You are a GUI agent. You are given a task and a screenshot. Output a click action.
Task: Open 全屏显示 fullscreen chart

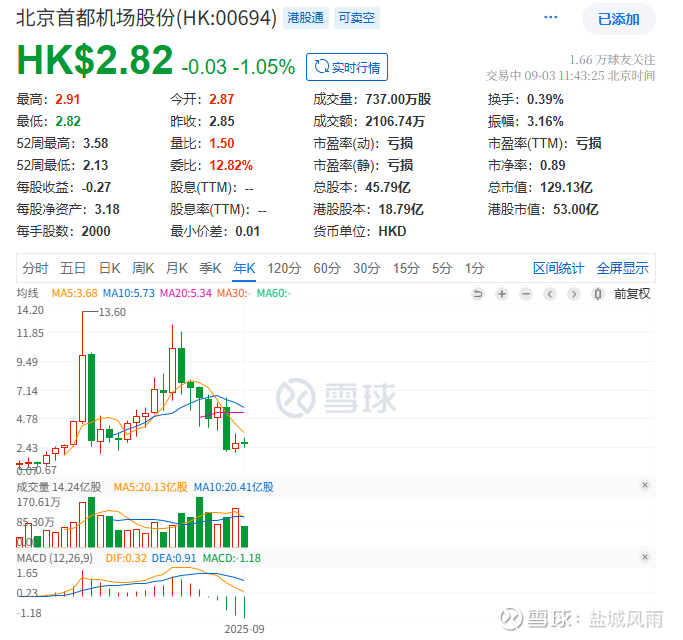[622, 268]
